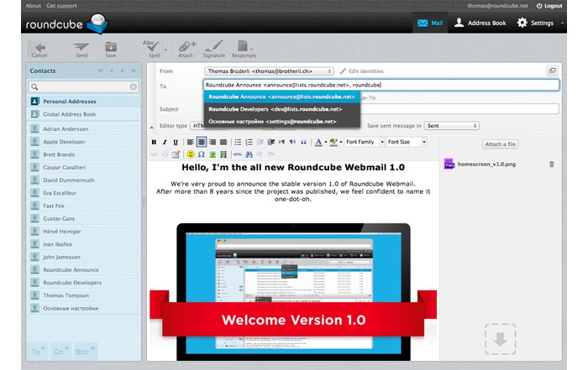This screenshot has width=588, height=370.
Task: Choose settings@roundcube.net autocomplete suggestion
Action: coord(282,122)
